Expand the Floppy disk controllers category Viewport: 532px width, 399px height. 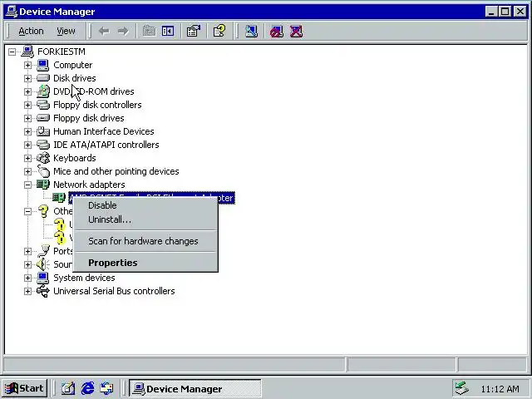(x=27, y=106)
